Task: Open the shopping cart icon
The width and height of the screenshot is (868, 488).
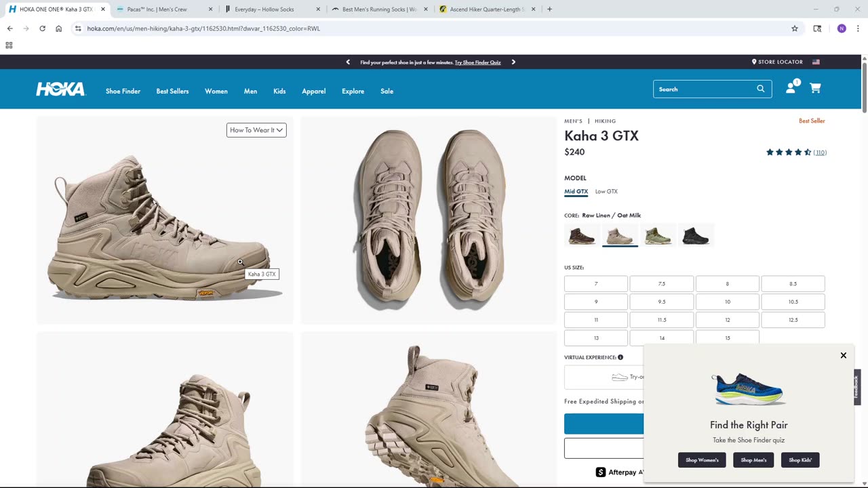Action: pyautogui.click(x=815, y=88)
